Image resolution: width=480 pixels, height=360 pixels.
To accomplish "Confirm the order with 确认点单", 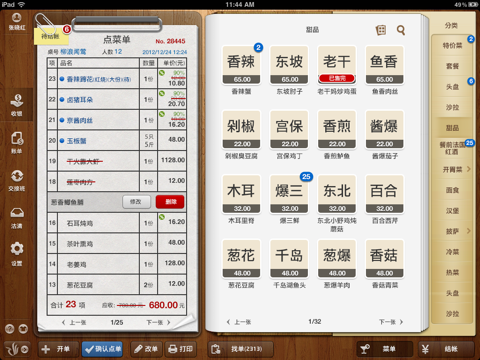I will click(102, 349).
